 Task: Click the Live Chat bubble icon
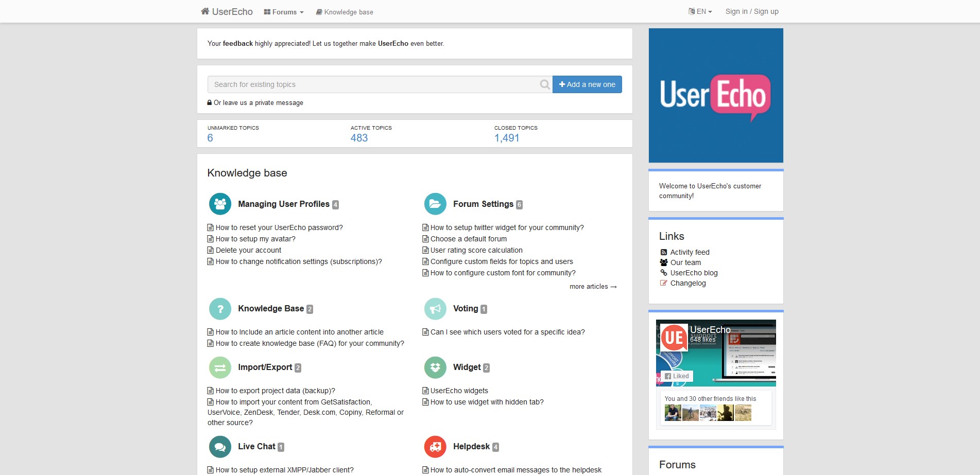pos(220,447)
